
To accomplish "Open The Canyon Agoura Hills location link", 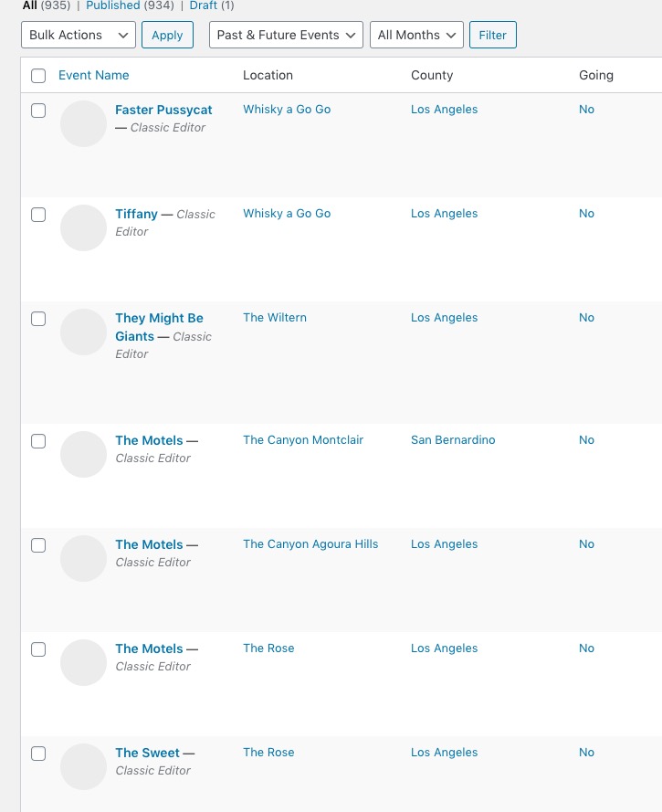I will 310,543.
